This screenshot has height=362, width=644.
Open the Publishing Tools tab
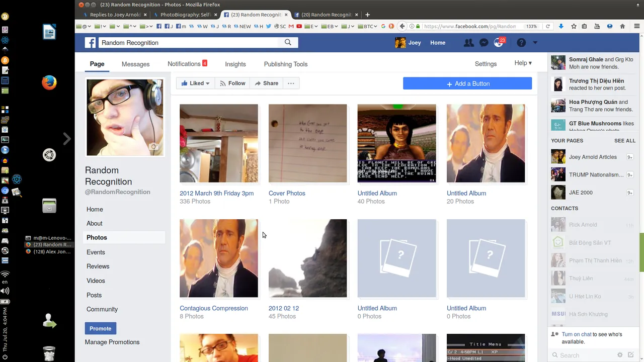coord(285,64)
